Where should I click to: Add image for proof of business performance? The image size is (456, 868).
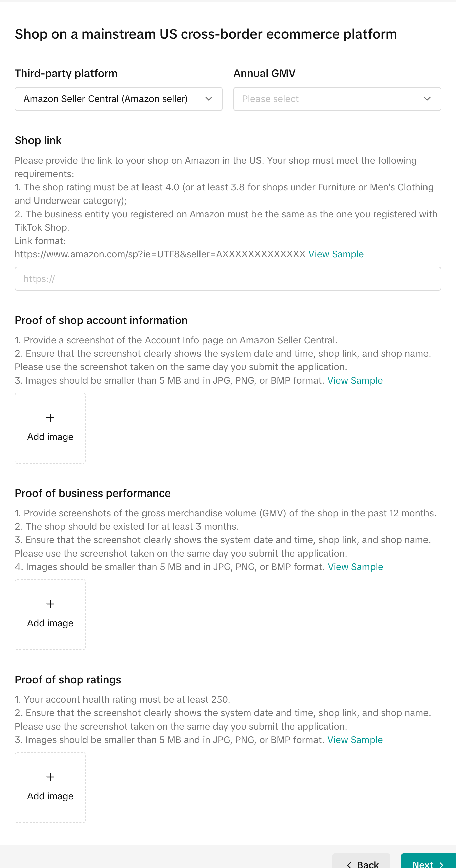(x=50, y=623)
